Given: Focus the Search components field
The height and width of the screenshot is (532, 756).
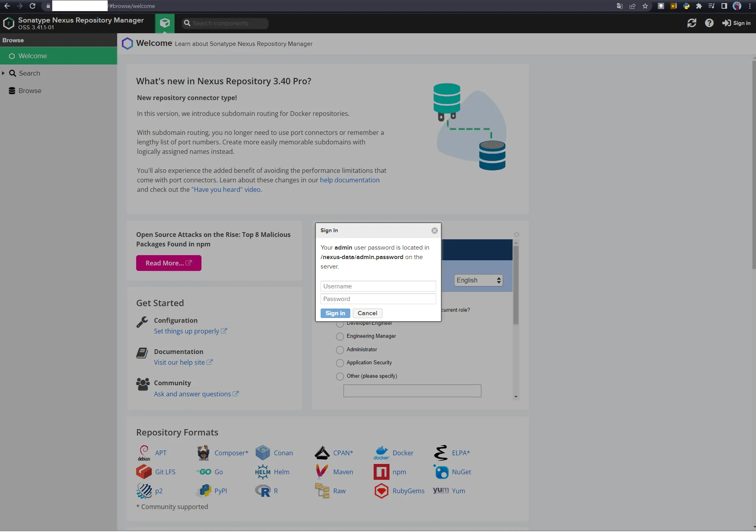Looking at the screenshot, I should pos(225,23).
